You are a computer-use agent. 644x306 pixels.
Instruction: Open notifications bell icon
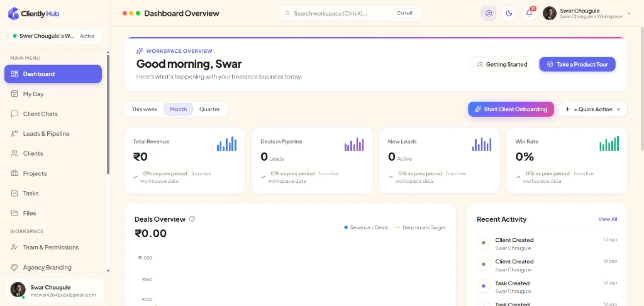(x=529, y=13)
